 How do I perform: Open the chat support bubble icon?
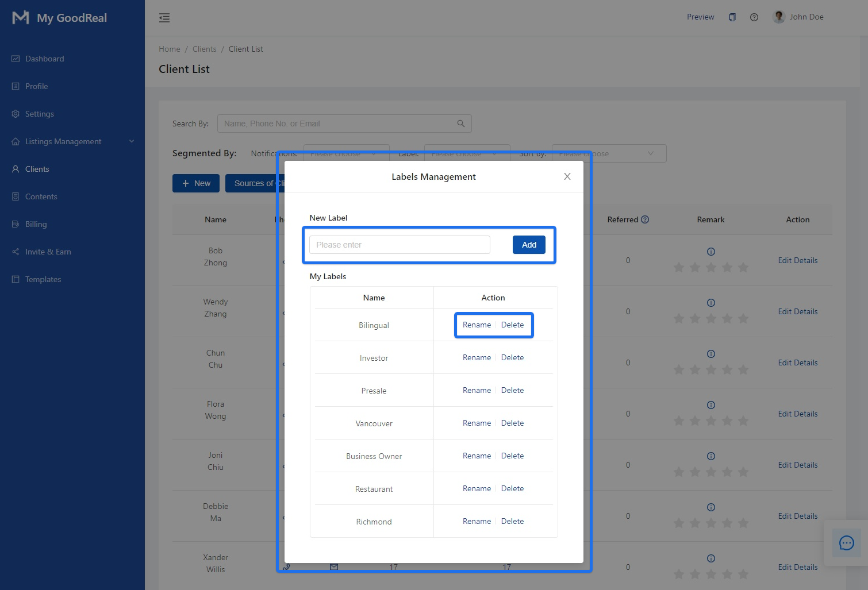pyautogui.click(x=846, y=543)
